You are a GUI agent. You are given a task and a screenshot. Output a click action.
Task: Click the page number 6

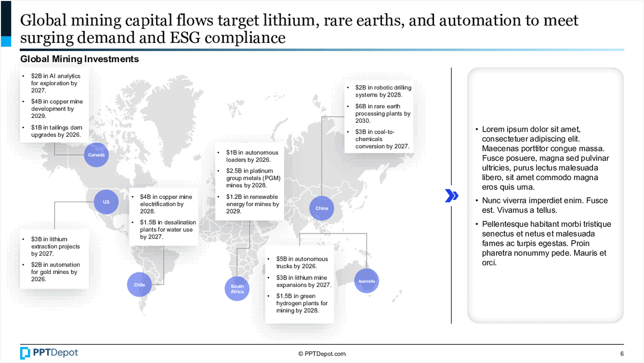coord(621,354)
